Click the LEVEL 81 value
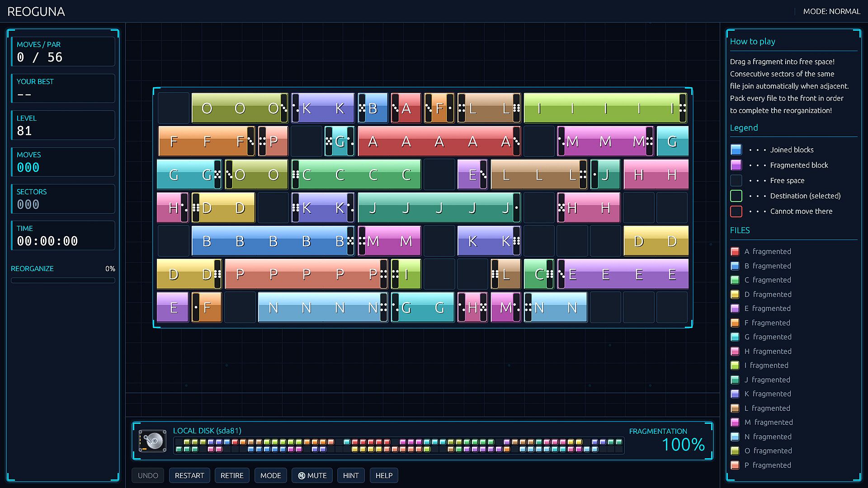This screenshot has width=868, height=488. (x=24, y=131)
